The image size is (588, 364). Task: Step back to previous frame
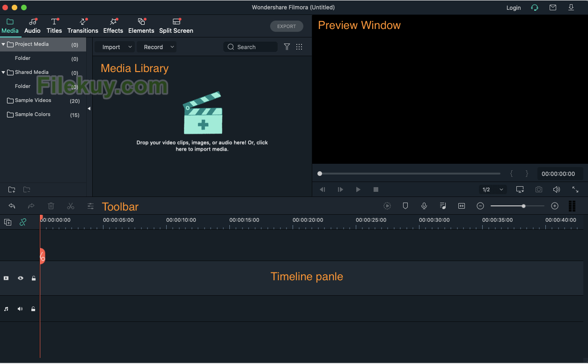pos(322,189)
